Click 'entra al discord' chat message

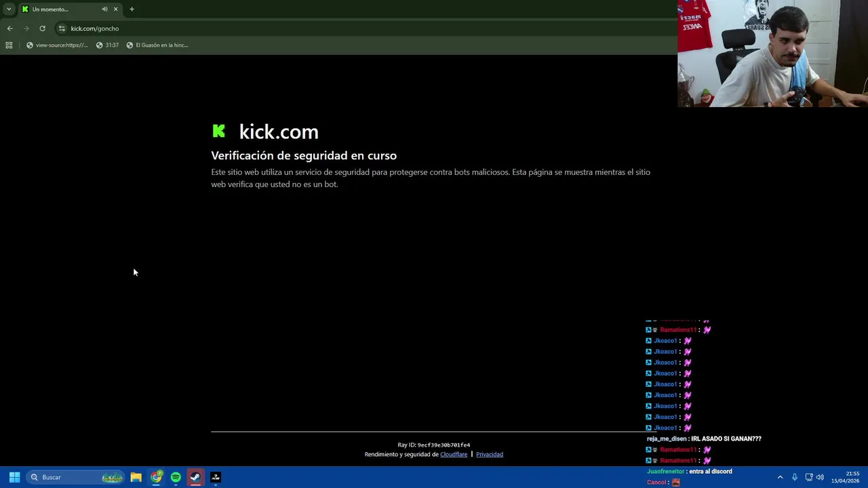(x=711, y=471)
